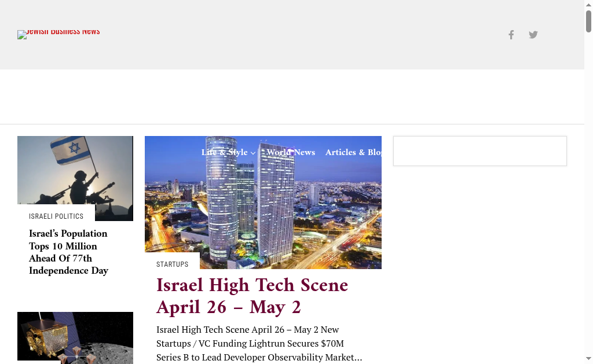Open the Startups category label
The image size is (593, 364).
pos(172,264)
